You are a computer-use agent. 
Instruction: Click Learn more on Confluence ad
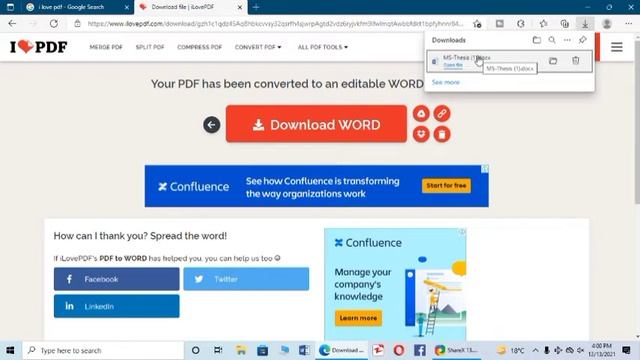358,318
